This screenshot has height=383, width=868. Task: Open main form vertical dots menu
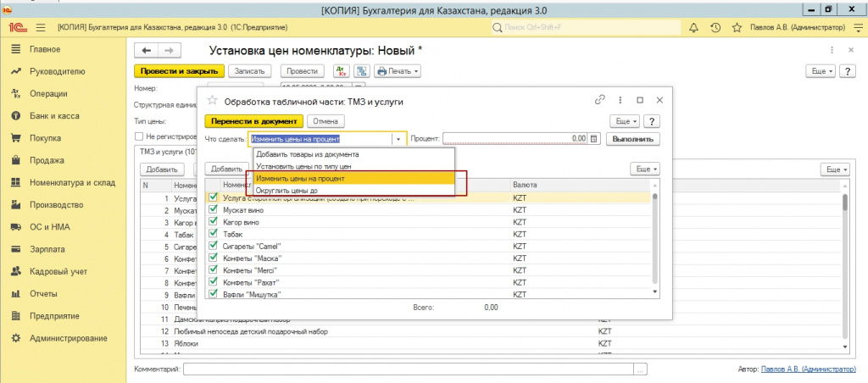tap(832, 50)
